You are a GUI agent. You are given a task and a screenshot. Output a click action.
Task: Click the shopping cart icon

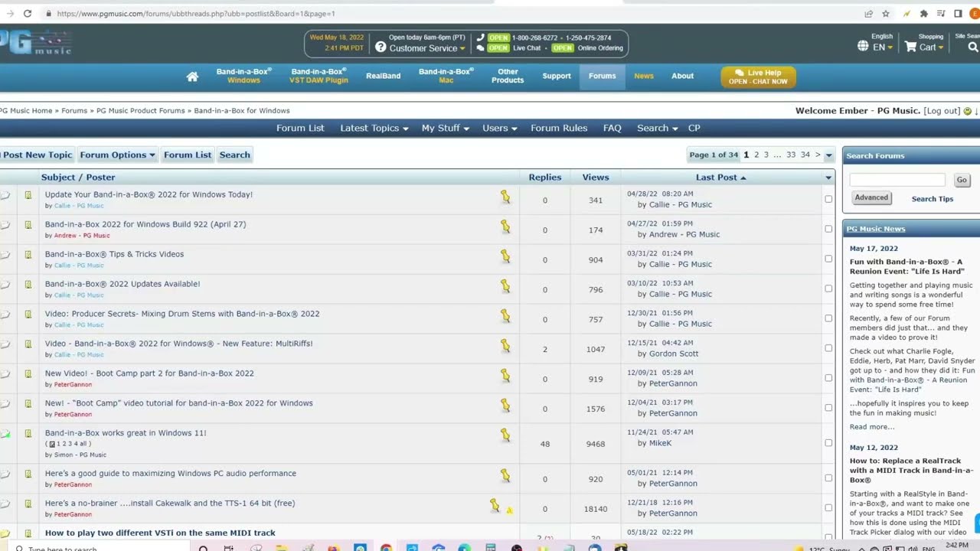[x=910, y=47]
